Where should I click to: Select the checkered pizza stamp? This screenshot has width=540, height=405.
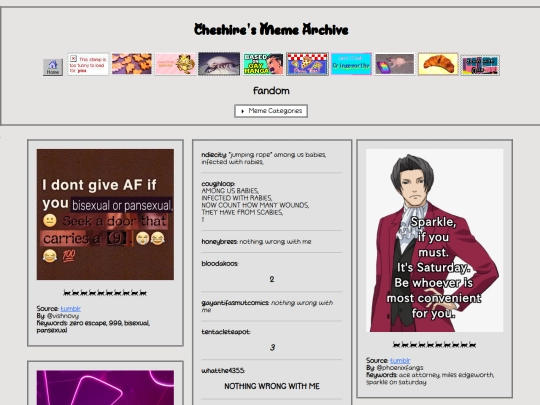307,64
